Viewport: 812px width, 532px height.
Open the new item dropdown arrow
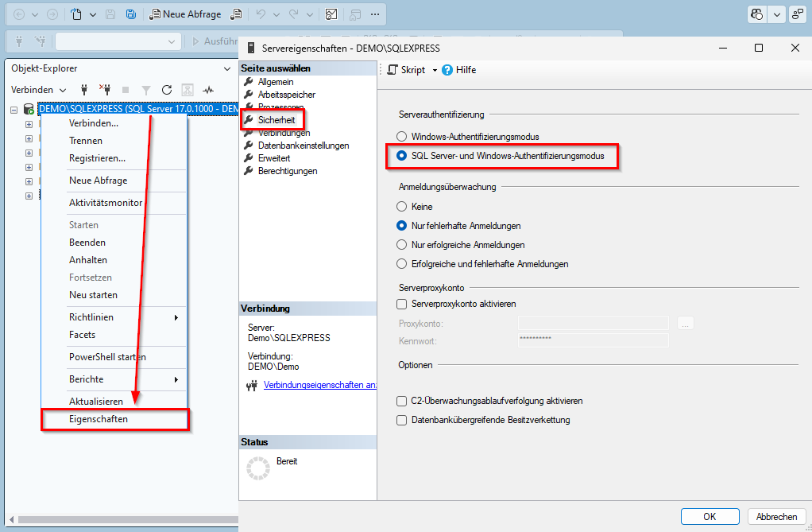[93, 14]
